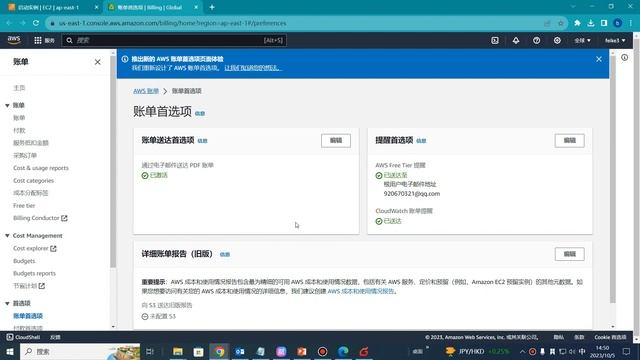Open the Windows notification center icon

(627, 351)
